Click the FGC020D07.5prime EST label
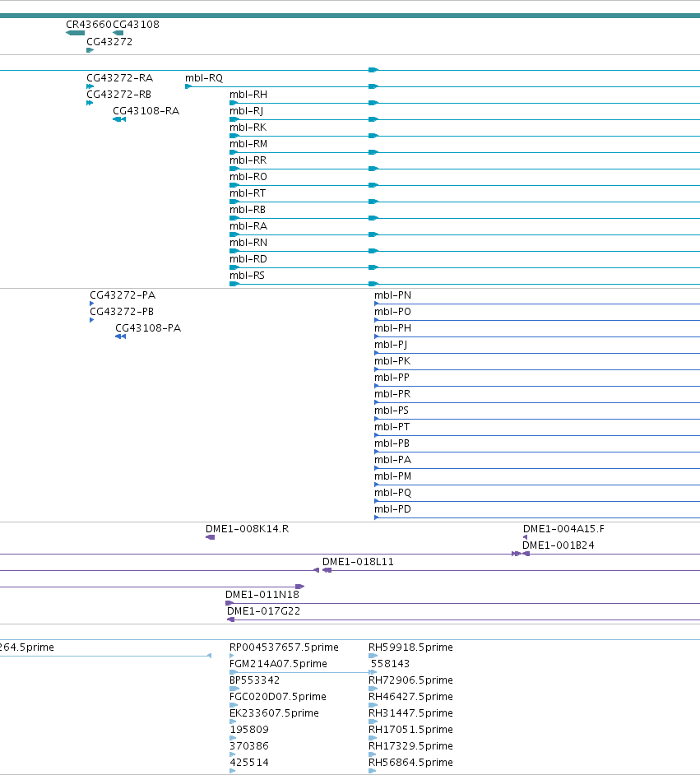 [x=278, y=696]
